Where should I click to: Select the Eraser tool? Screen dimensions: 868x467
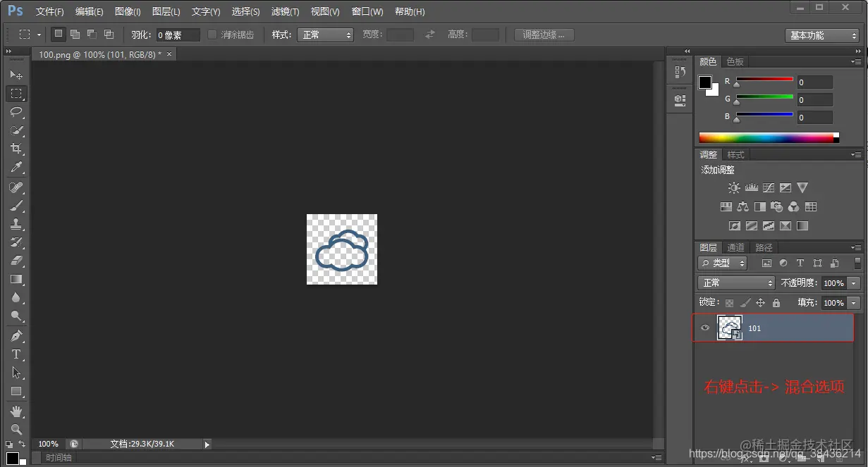16,261
